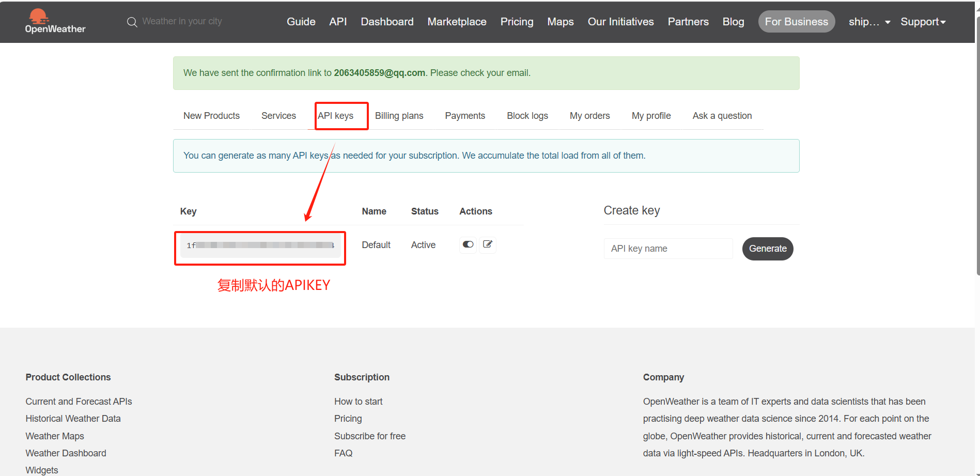The width and height of the screenshot is (980, 476).
Task: Open the Guide menu item
Action: 301,22
